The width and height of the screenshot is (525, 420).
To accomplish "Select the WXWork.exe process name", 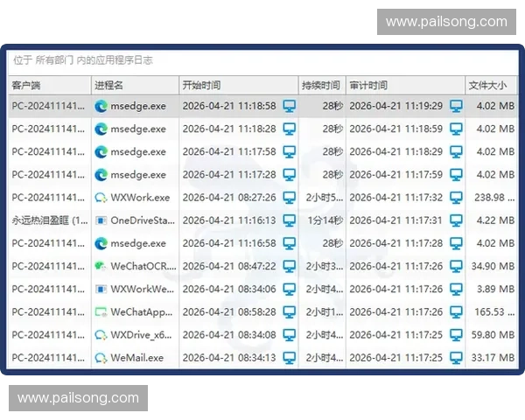I will pos(140,198).
